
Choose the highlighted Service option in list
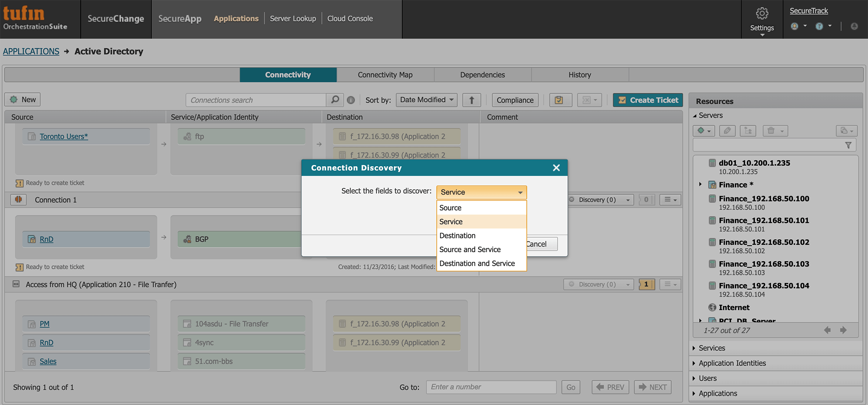(x=481, y=222)
